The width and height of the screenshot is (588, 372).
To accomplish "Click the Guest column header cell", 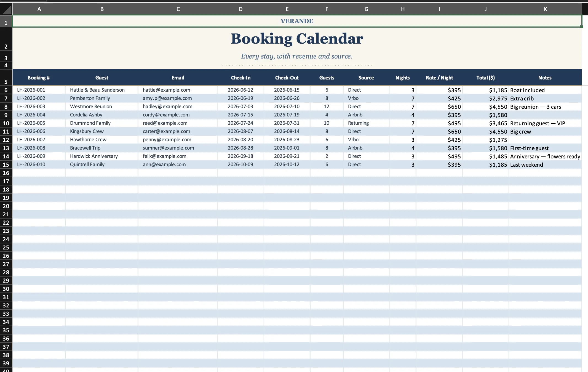I will click(102, 78).
